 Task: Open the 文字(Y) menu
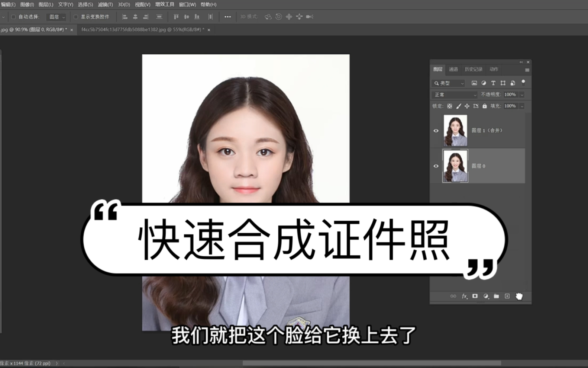click(x=65, y=4)
